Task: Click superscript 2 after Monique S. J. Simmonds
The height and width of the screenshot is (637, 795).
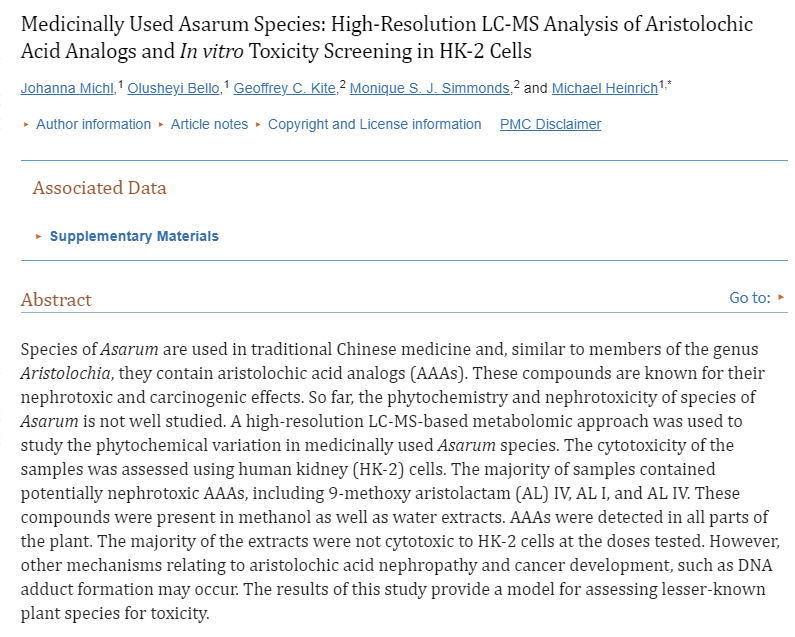Action: (517, 85)
